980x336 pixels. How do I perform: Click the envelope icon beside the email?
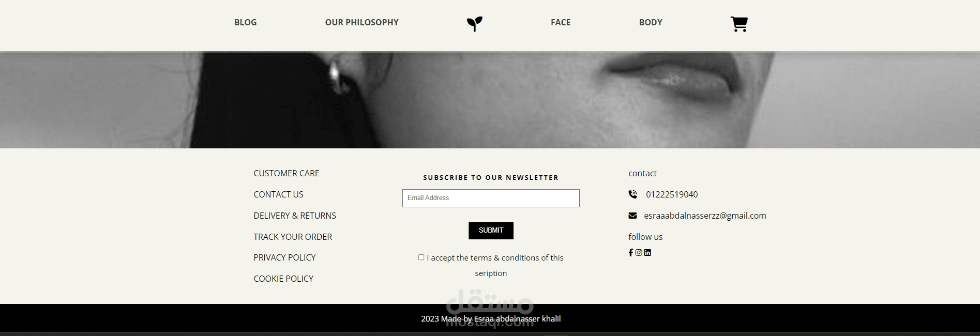coord(632,216)
